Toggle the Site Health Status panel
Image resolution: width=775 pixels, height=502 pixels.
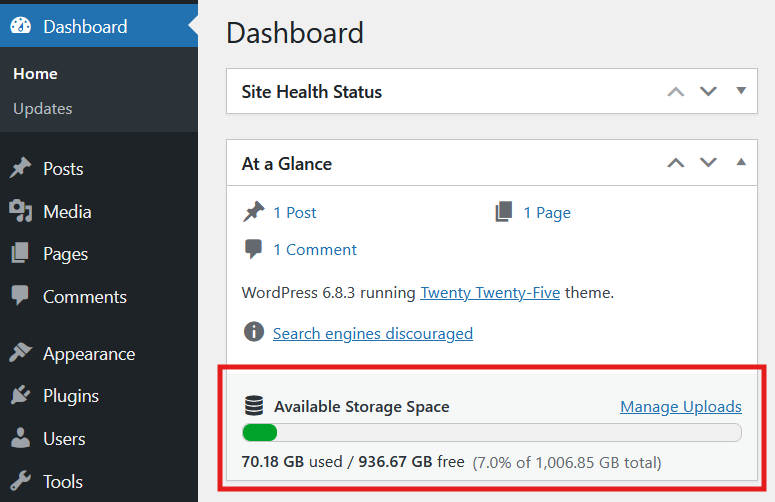[741, 91]
